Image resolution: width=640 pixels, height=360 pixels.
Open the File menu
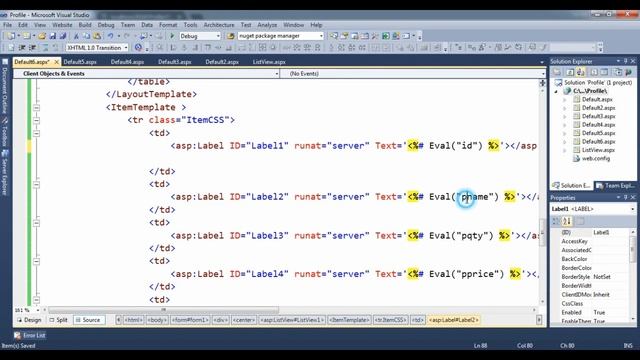pyautogui.click(x=7, y=25)
